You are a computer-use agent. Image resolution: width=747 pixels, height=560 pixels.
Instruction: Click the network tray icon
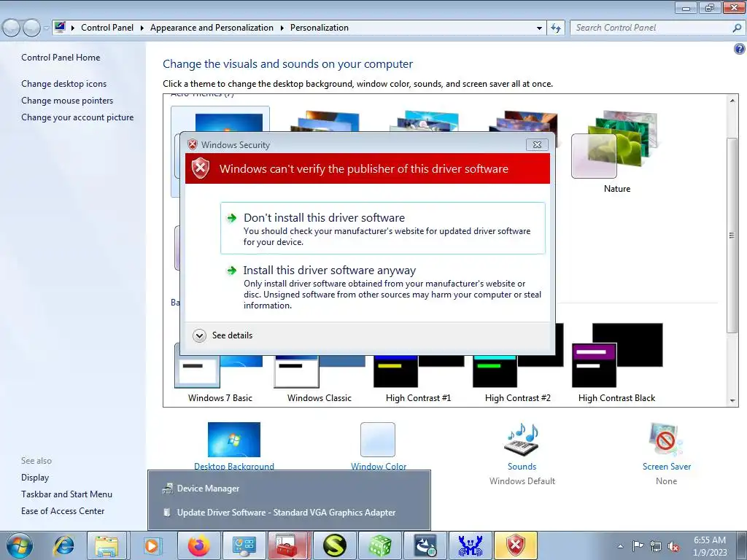click(x=656, y=546)
